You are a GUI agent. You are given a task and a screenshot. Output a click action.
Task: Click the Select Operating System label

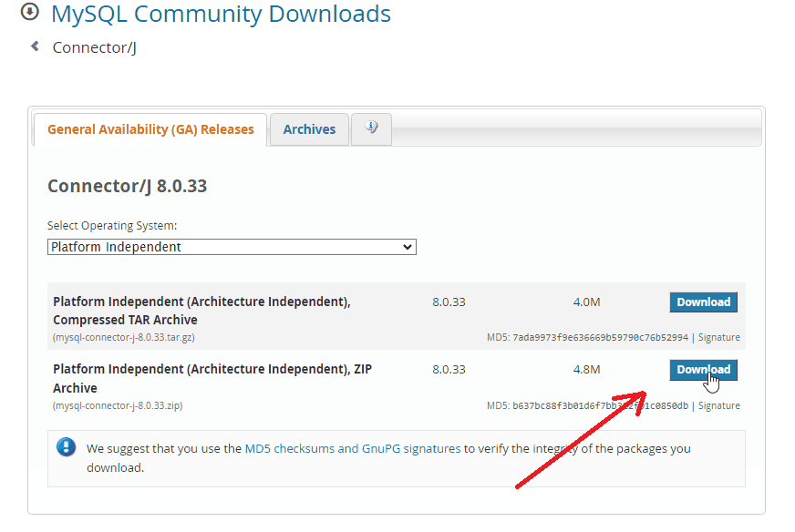click(x=112, y=226)
